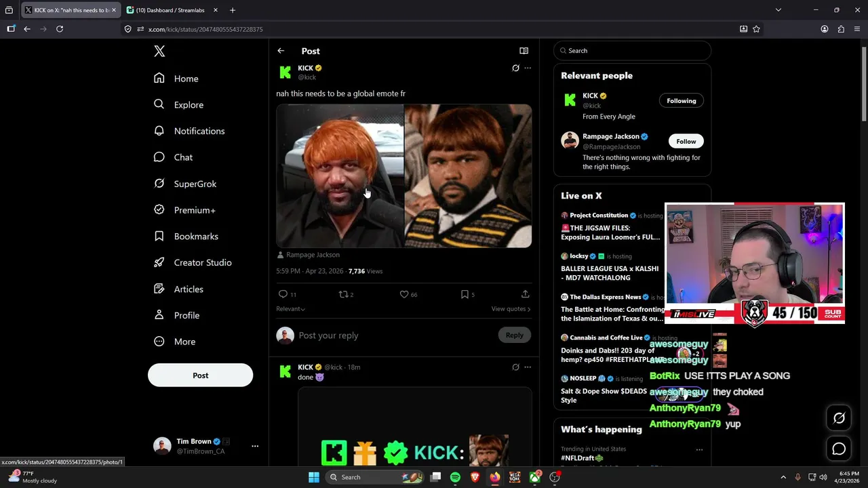Screen dimensions: 868x488
Task: Open taskbar weather widget
Action: [33, 477]
